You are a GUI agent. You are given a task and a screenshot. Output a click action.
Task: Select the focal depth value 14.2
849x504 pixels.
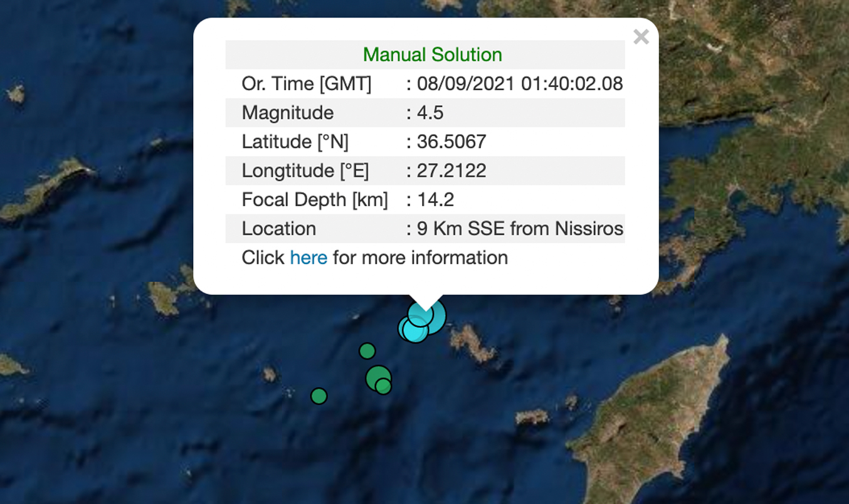[435, 199]
